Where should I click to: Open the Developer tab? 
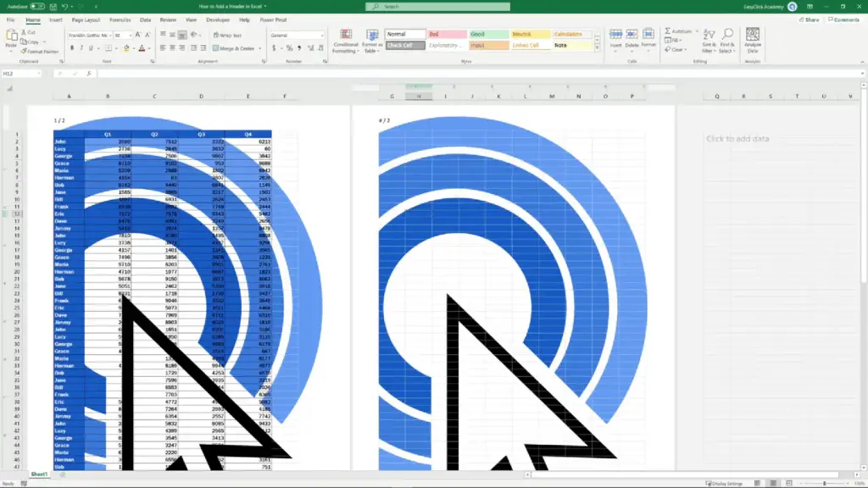click(x=218, y=20)
